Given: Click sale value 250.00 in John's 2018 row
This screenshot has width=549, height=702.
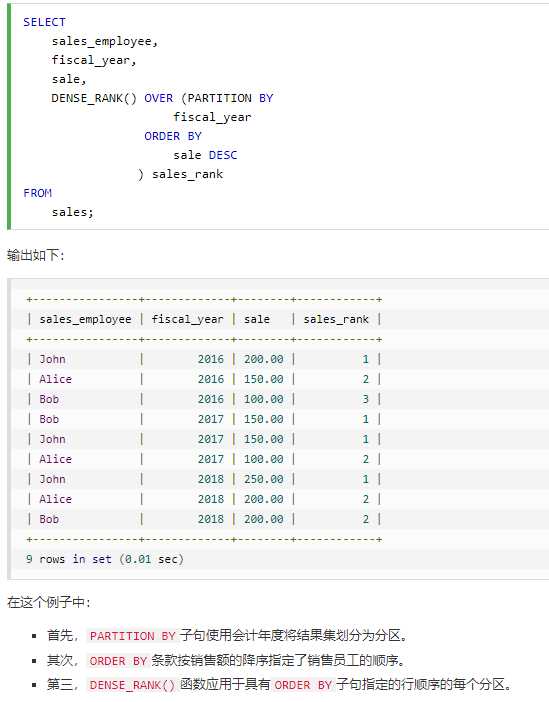Looking at the screenshot, I should pyautogui.click(x=263, y=479).
